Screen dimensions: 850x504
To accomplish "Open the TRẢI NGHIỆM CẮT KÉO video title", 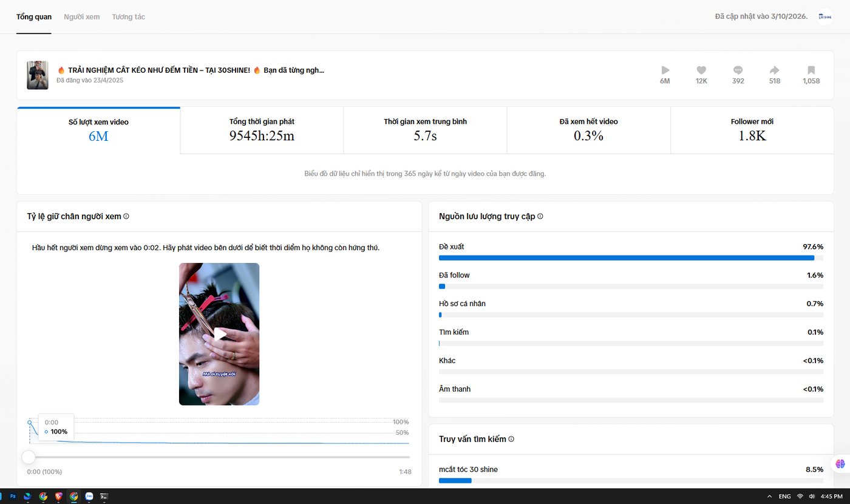I will [x=191, y=70].
